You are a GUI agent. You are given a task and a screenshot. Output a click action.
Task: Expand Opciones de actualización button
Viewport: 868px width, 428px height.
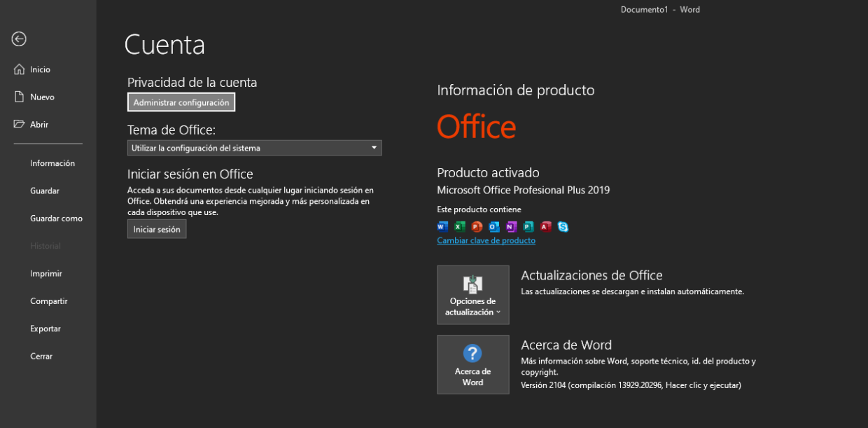coord(473,295)
